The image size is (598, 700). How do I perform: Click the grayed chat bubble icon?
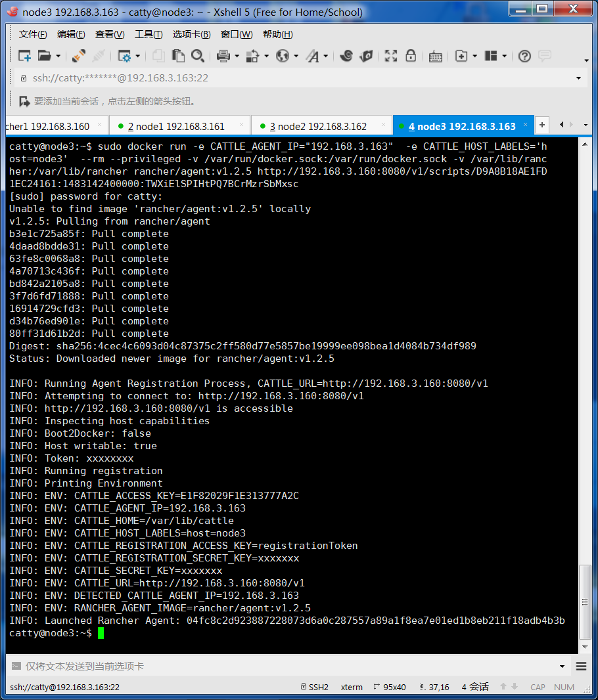544,56
